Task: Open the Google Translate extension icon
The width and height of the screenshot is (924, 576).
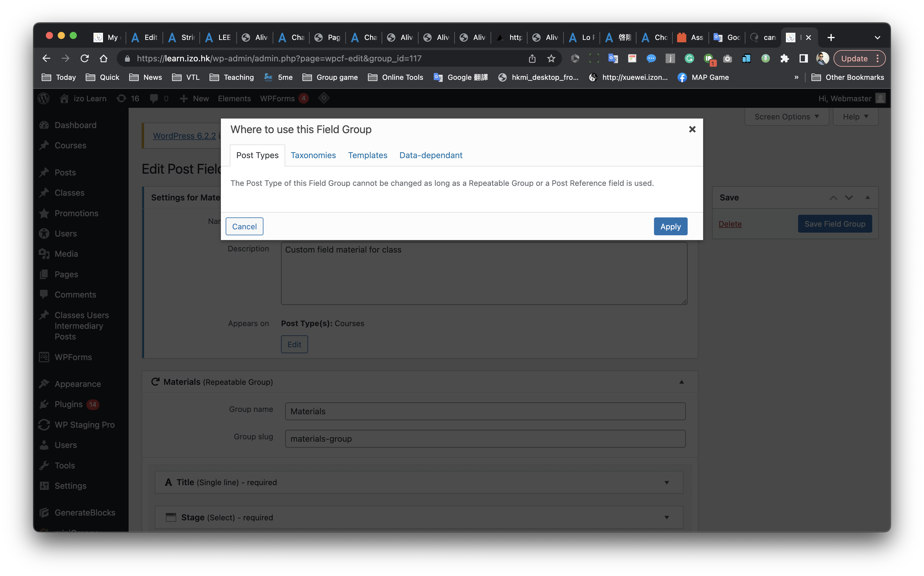Action: point(613,58)
